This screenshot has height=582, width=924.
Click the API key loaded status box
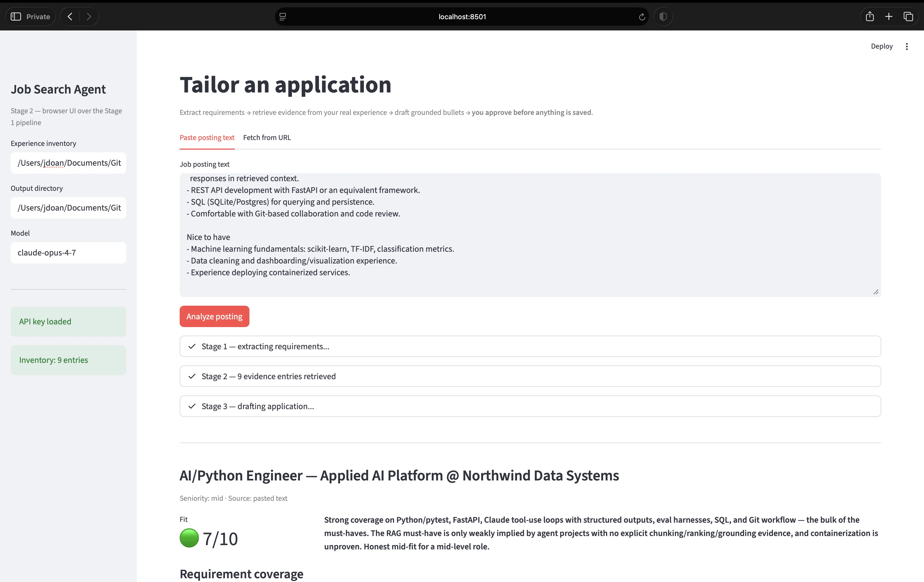(x=68, y=322)
